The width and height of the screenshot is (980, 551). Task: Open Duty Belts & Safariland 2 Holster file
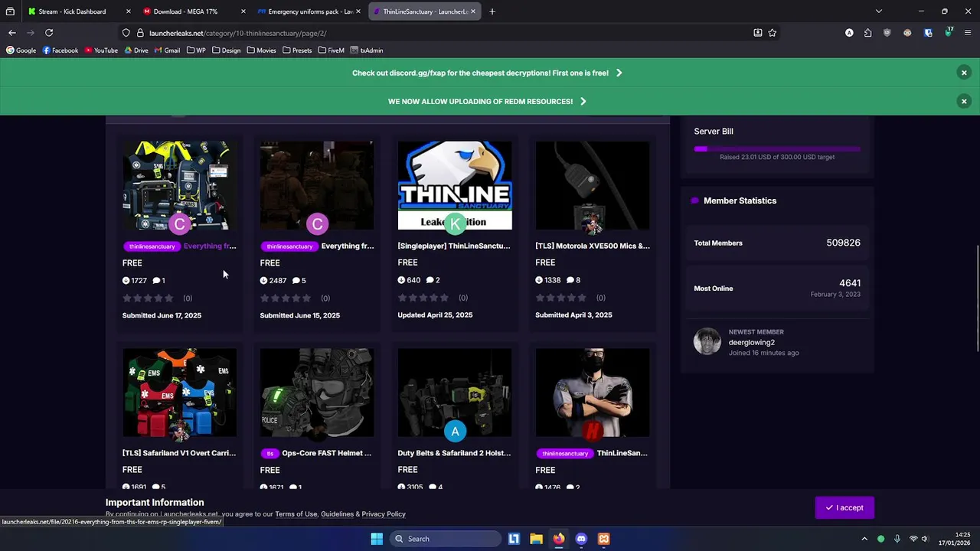(454, 453)
